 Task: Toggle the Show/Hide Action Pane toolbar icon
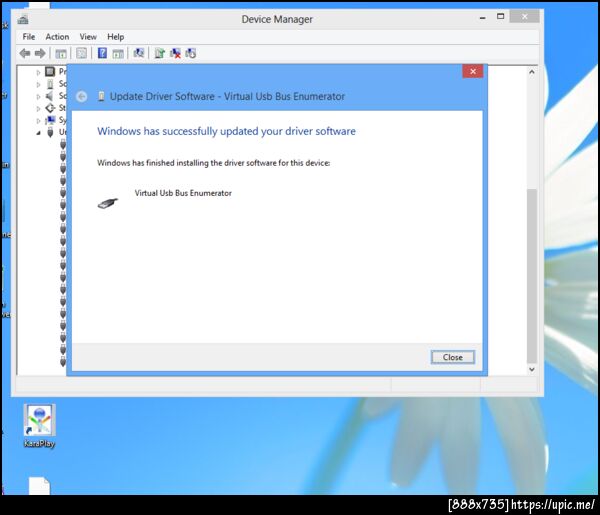tap(118, 54)
